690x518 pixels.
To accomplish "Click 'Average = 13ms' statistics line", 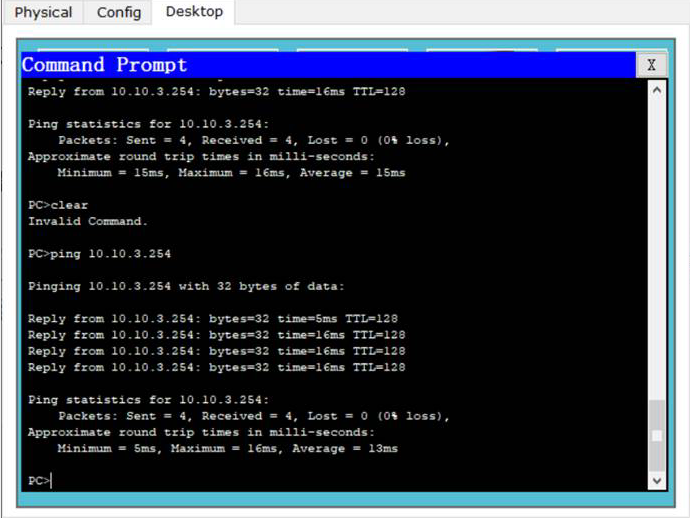I will coord(228,448).
